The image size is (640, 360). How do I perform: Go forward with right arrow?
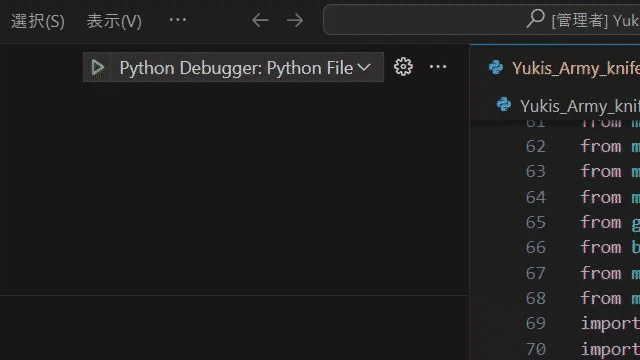(x=295, y=20)
